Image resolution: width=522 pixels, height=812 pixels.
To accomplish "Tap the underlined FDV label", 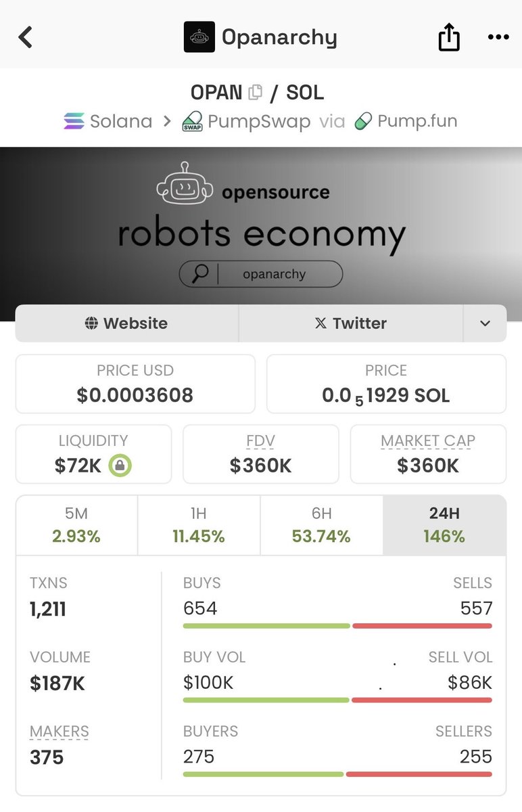I will click(x=260, y=441).
